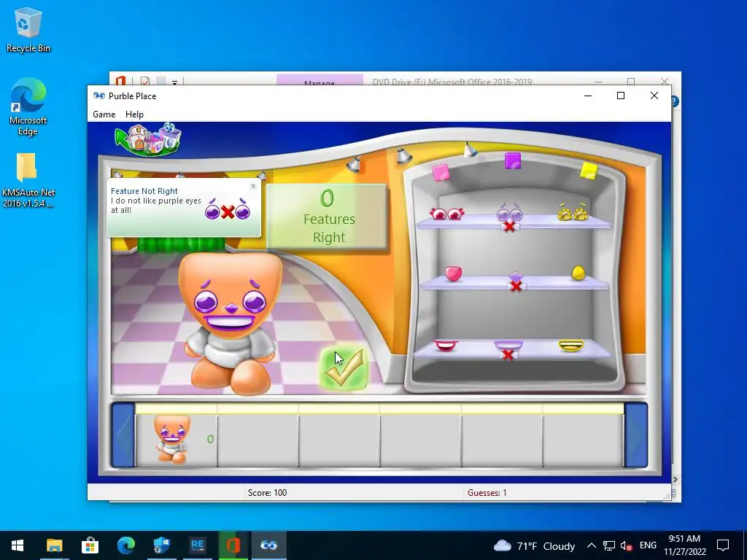Click the Purble Place taskbar icon
Image resolution: width=747 pixels, height=560 pixels.
pyautogui.click(x=268, y=545)
